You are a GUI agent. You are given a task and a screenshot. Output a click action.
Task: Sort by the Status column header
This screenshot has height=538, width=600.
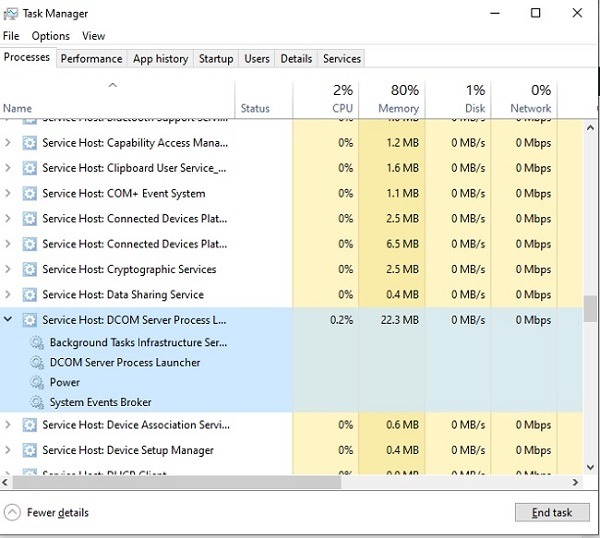click(264, 99)
